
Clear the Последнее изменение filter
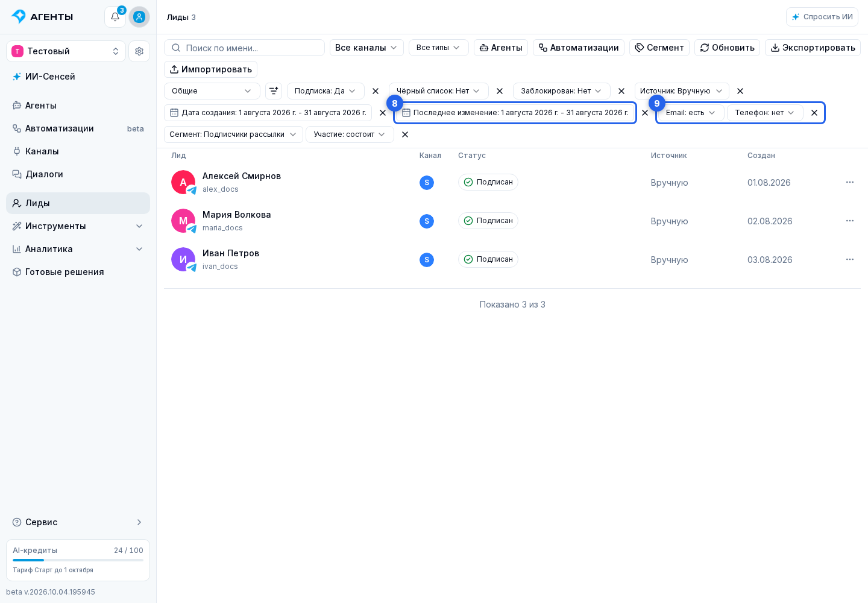pos(645,113)
